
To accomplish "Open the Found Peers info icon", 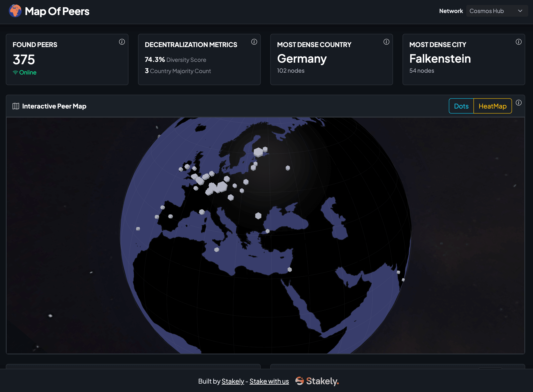I will (x=122, y=42).
